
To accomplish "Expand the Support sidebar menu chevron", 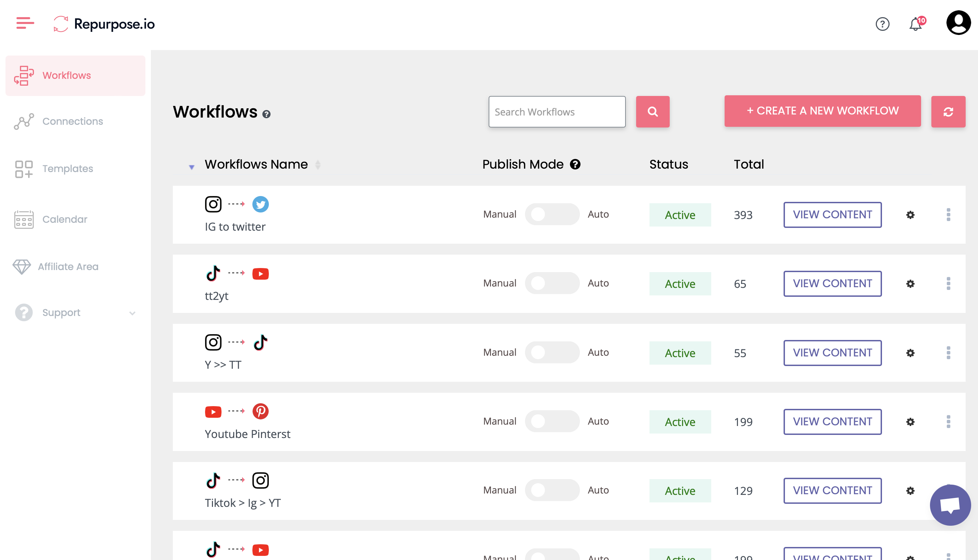I will 132,313.
